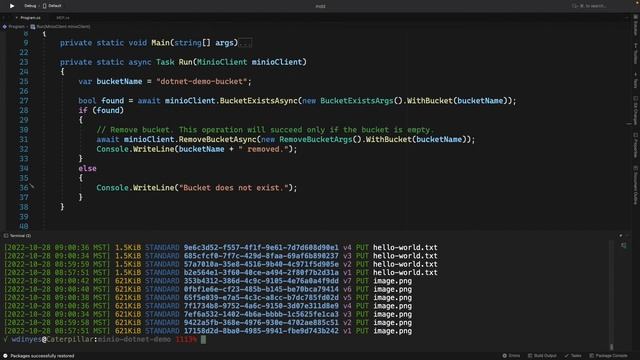Open the Git Changes pad from sidebar
This screenshot has height=360, width=640.
click(x=636, y=110)
